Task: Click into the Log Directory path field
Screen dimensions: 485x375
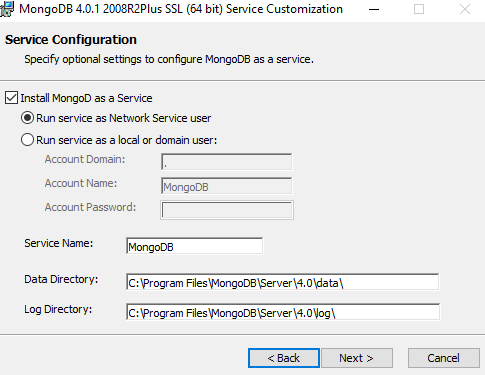Action: pos(283,312)
